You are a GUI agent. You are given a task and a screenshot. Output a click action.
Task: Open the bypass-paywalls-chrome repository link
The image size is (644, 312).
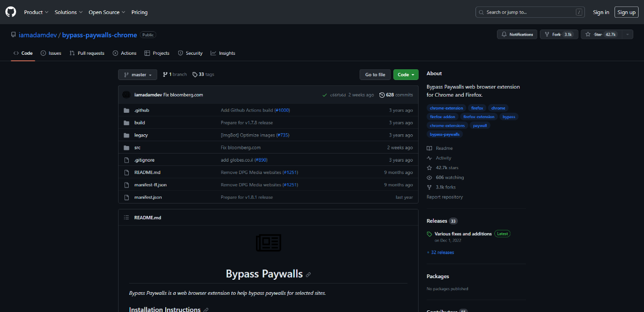pos(100,35)
